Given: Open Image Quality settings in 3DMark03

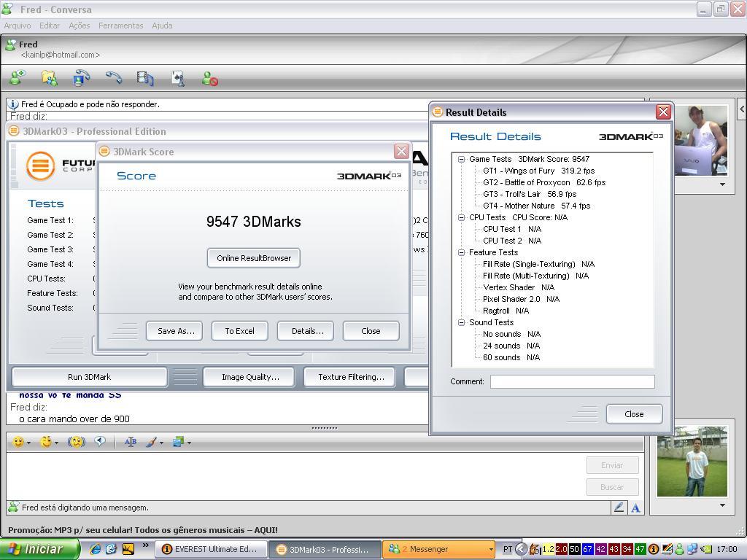Looking at the screenshot, I should pos(249,377).
